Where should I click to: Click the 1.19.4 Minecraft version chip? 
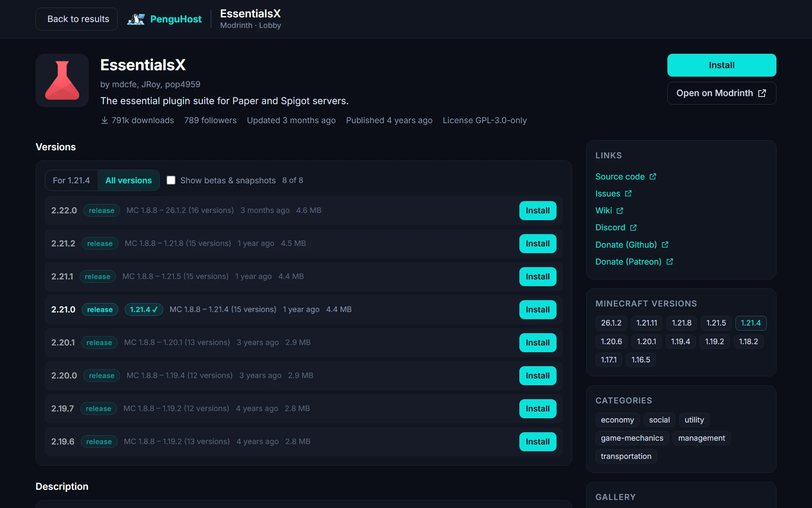coord(680,342)
